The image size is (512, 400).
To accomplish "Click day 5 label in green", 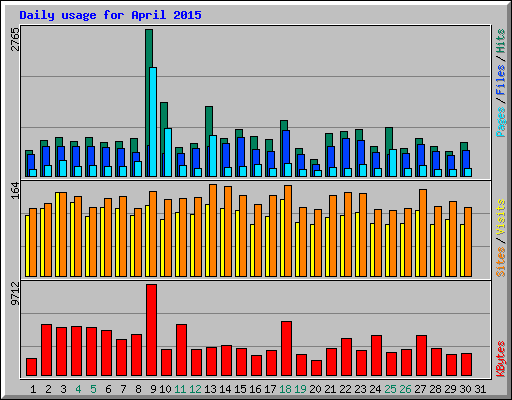I will pyautogui.click(x=93, y=389).
